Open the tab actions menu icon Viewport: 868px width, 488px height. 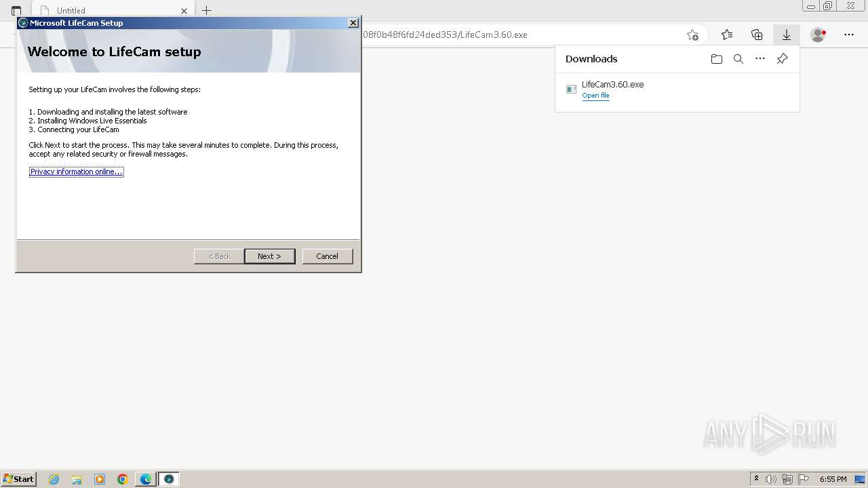pos(16,11)
